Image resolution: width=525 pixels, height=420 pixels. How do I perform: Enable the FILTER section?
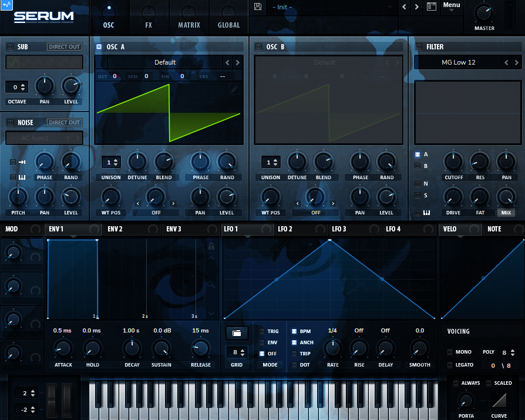point(419,46)
